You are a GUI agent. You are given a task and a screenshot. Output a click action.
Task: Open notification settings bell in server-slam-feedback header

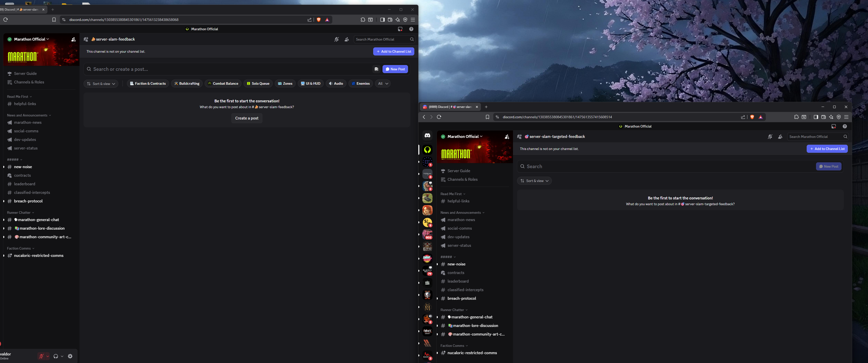[x=336, y=39]
